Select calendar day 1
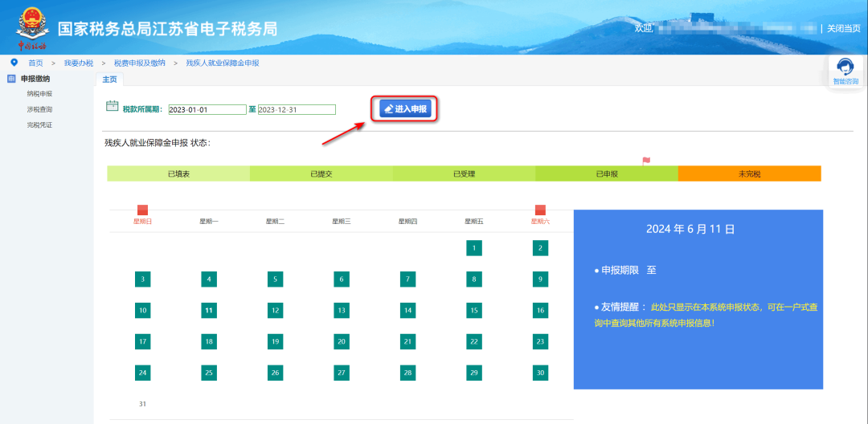Image resolution: width=868 pixels, height=424 pixels. (474, 248)
